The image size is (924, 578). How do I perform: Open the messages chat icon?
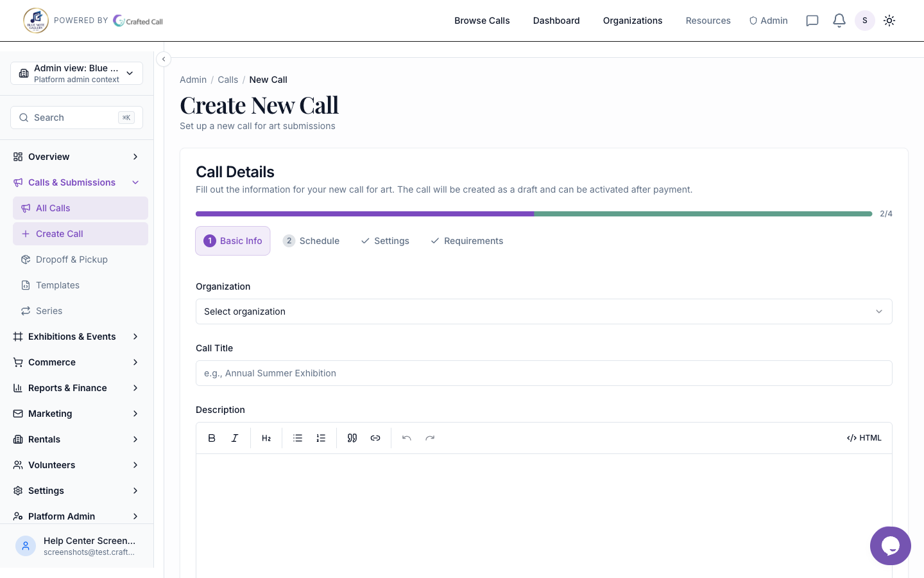click(x=812, y=21)
